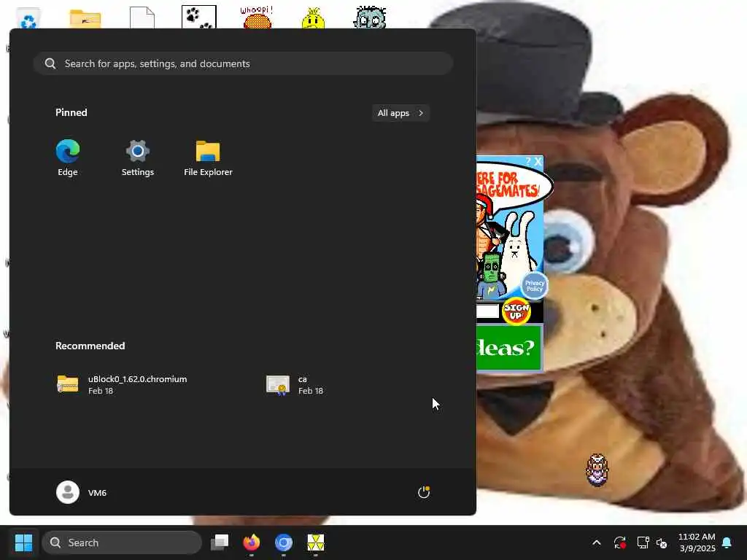
Task: Close the ad popup with X
Action: 538,161
